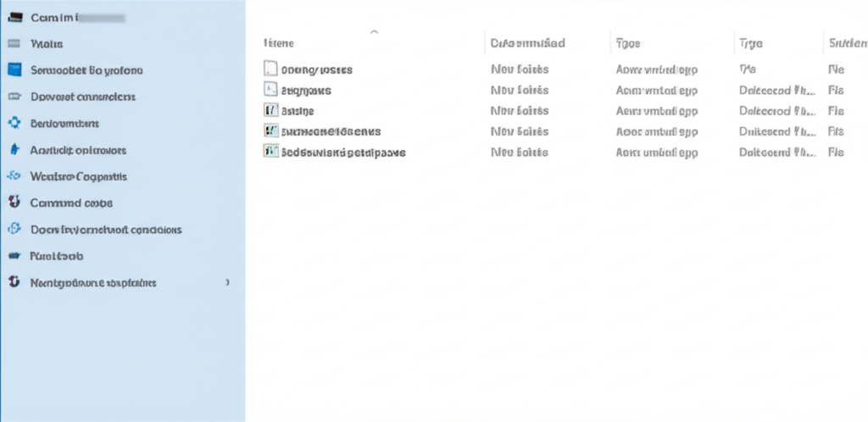Click the blue circular icon in ninth sidebar row
The image size is (868, 422).
pos(14,229)
